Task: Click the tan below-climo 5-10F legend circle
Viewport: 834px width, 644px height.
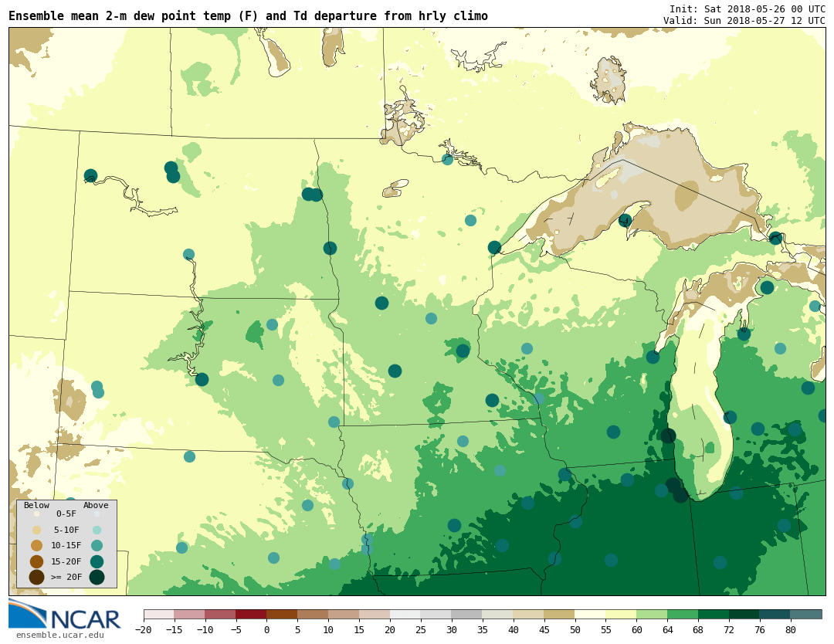Action: (37, 530)
